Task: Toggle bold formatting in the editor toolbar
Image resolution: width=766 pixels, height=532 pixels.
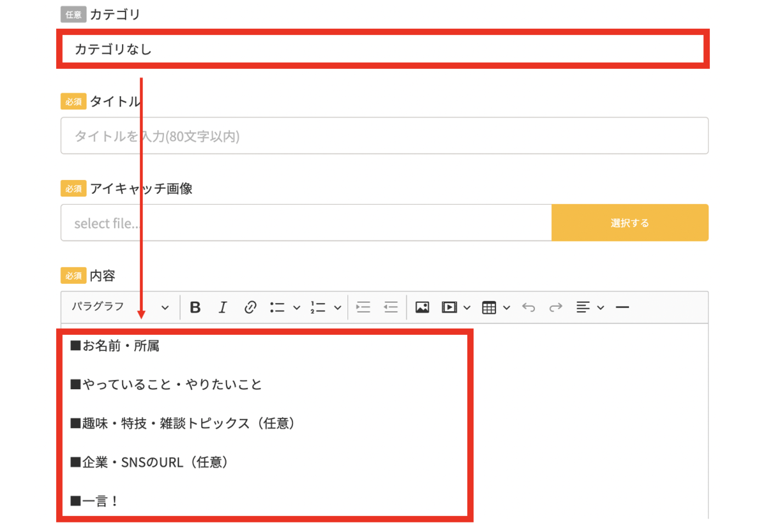Action: tap(195, 307)
